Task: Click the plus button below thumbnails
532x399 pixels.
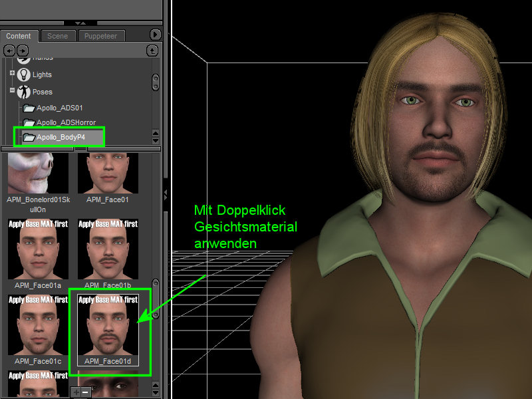Action: pos(76,392)
